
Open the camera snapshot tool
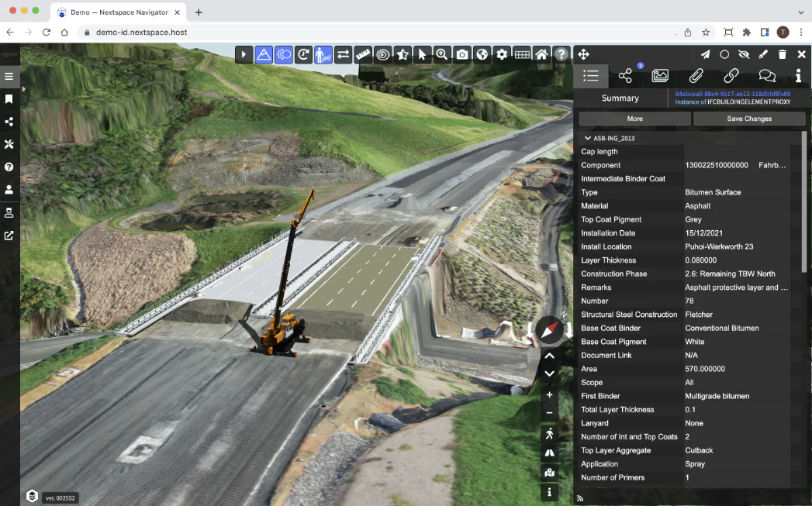click(x=462, y=54)
